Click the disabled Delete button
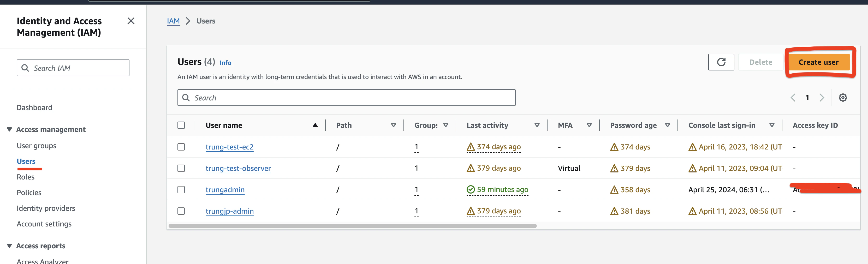This screenshot has height=264, width=868. [x=760, y=62]
